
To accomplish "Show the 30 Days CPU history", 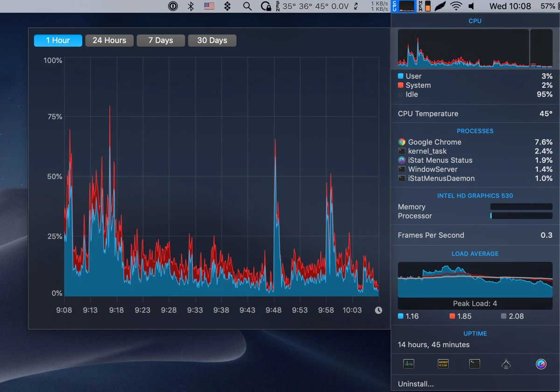I will pos(212,41).
